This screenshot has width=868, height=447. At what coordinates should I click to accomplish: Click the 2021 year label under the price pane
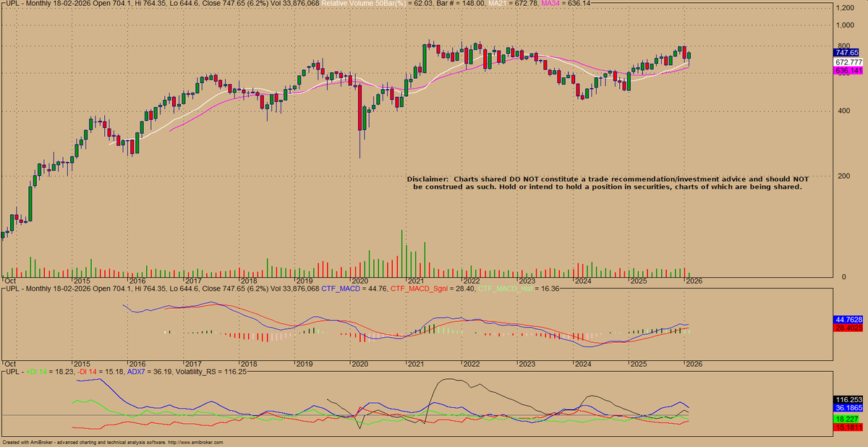point(415,281)
